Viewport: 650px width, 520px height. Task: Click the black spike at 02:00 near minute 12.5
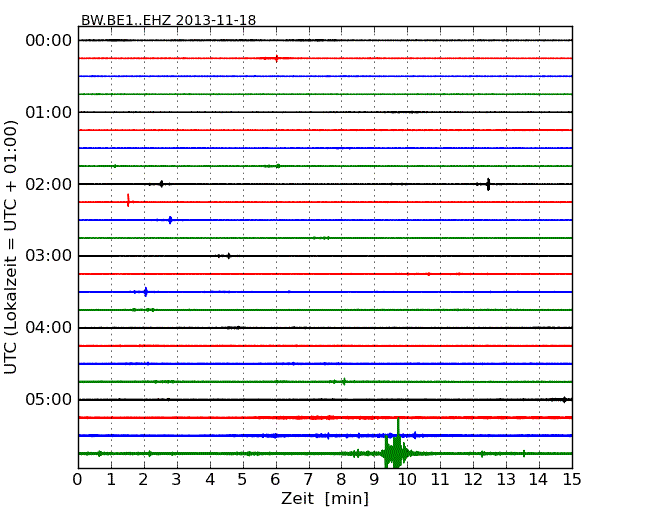click(488, 184)
